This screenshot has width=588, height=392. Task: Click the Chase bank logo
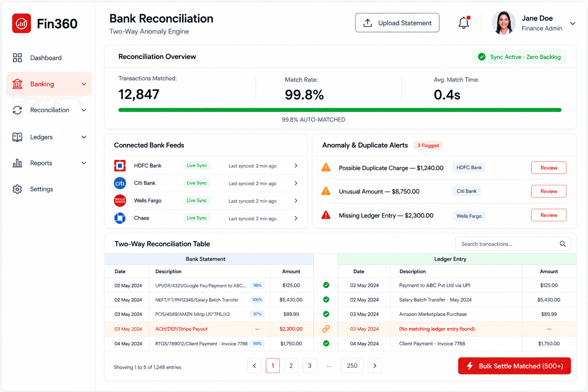120,218
